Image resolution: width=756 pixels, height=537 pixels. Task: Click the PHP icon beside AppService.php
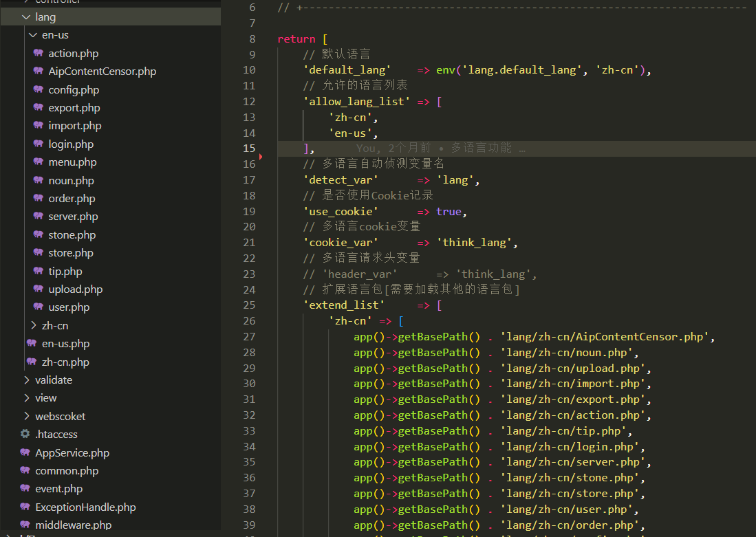pyautogui.click(x=25, y=452)
